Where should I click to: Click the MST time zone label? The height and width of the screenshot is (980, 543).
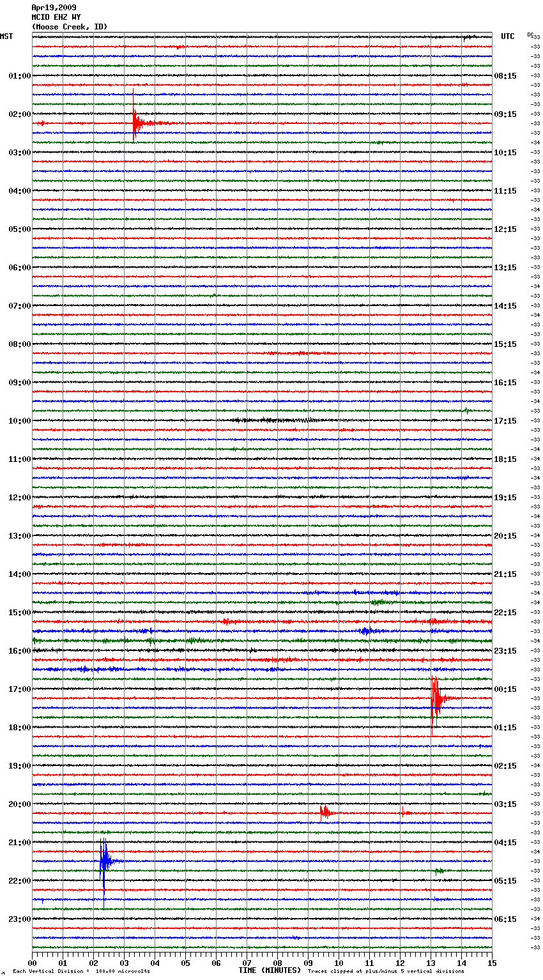(x=6, y=36)
